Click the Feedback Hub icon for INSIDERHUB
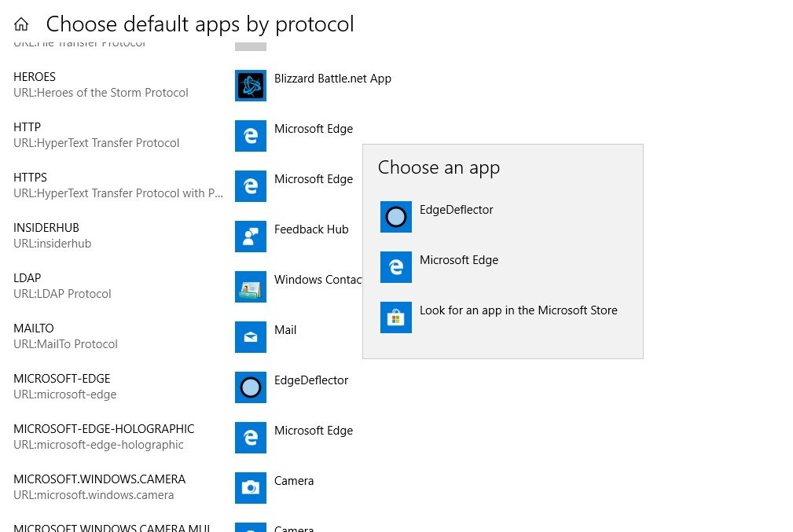Image resolution: width=793 pixels, height=532 pixels. [251, 237]
